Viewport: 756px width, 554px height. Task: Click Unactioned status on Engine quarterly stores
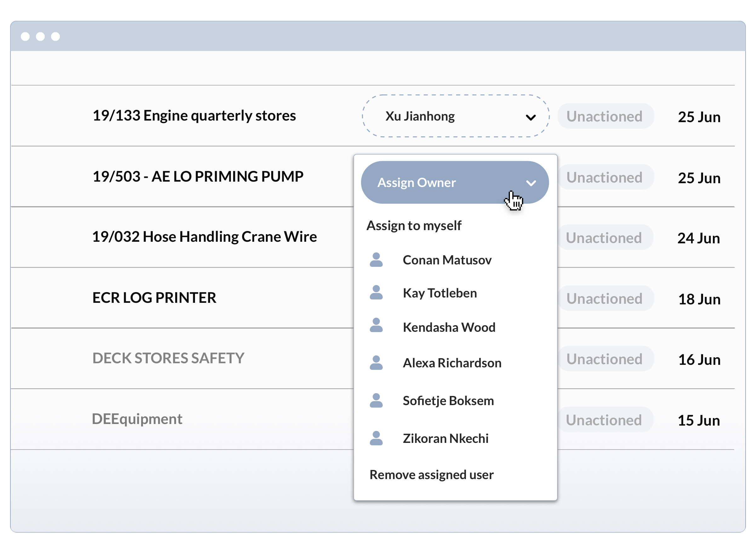[605, 116]
